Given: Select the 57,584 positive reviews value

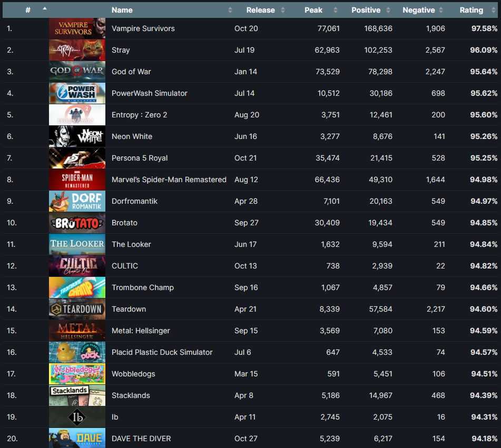Looking at the screenshot, I should coord(380,309).
